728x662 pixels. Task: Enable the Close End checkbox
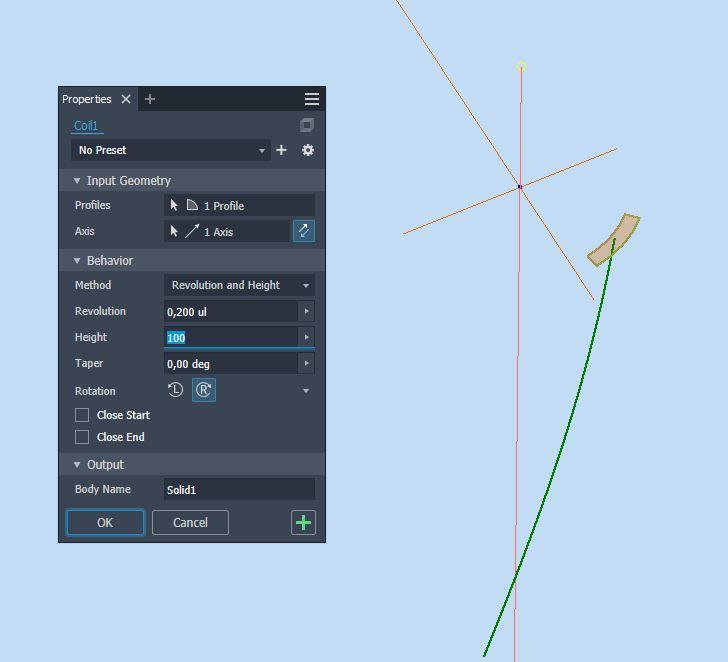(x=83, y=437)
